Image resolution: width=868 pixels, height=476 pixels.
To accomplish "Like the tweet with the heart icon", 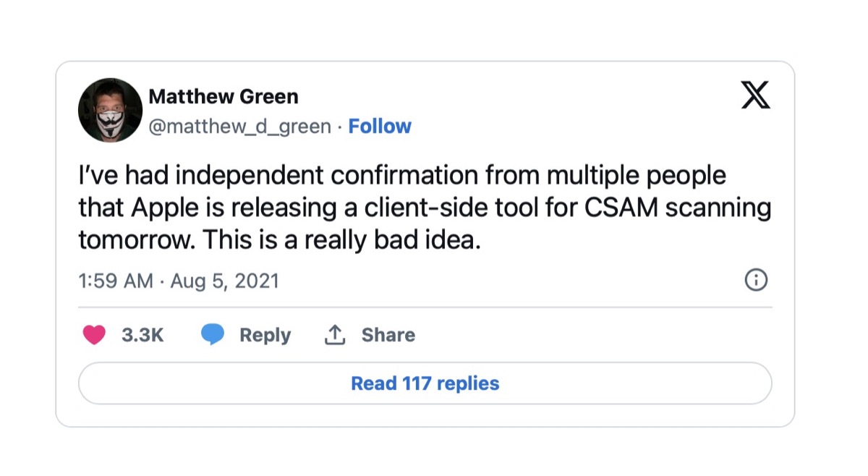I will click(95, 335).
